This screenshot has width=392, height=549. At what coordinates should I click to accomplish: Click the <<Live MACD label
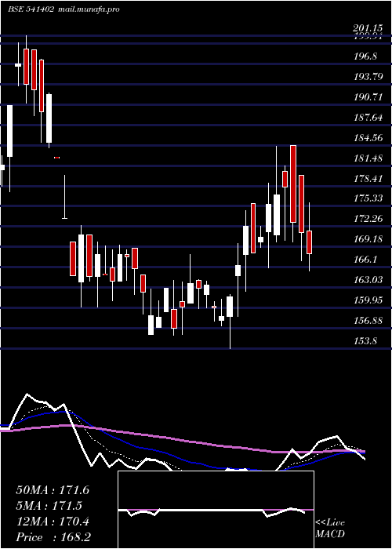pyautogui.click(x=330, y=529)
